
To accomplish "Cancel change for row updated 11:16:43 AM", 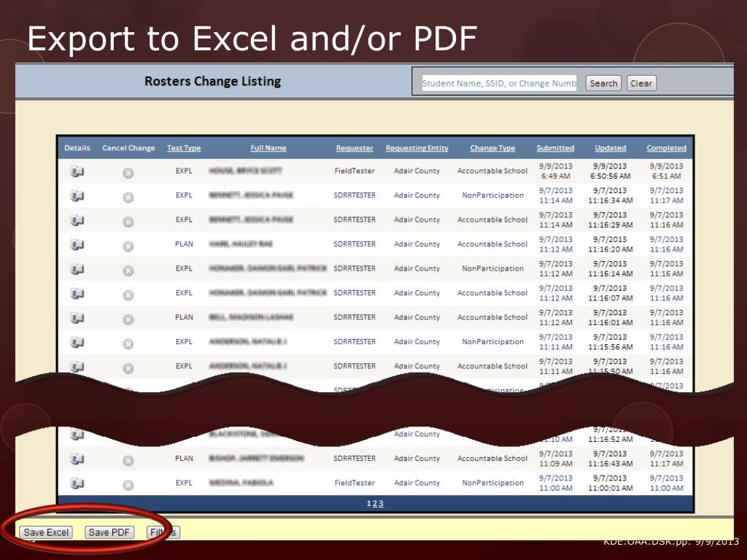I will click(128, 461).
